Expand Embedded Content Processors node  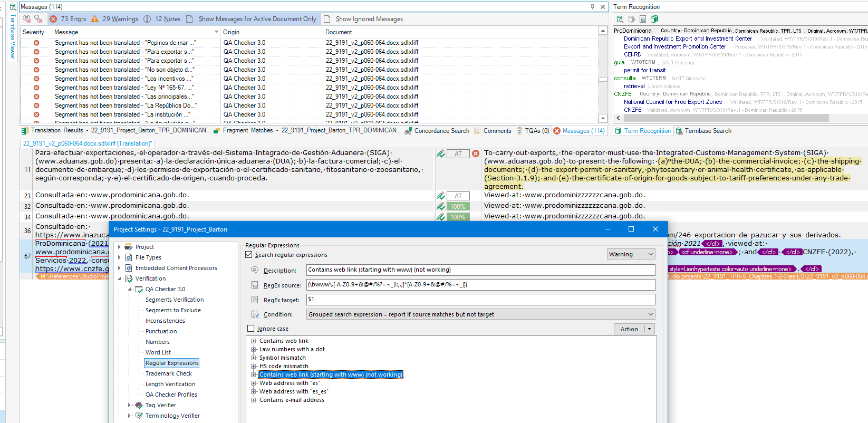(119, 268)
